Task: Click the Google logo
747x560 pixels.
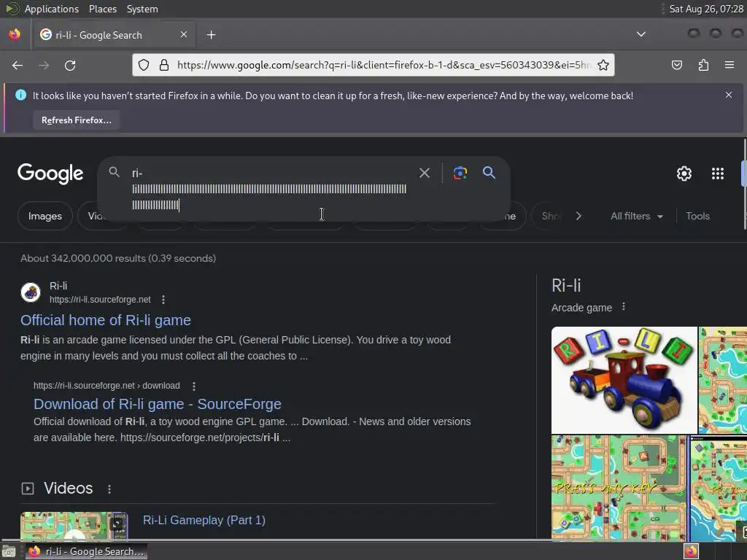Action: [x=50, y=174]
